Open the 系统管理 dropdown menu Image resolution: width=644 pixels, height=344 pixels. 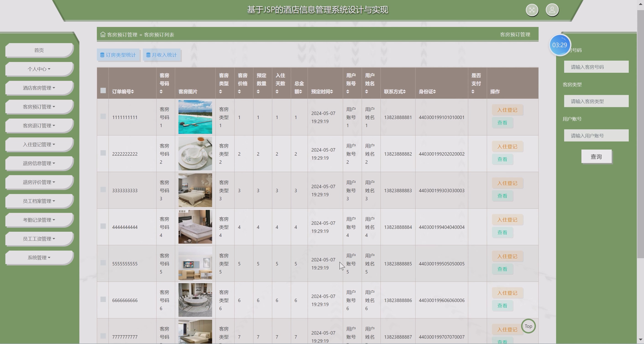39,258
